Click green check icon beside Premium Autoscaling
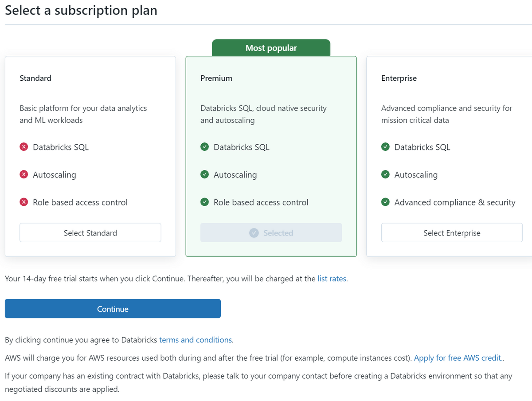Viewport: 532px width, 401px height. pos(204,175)
